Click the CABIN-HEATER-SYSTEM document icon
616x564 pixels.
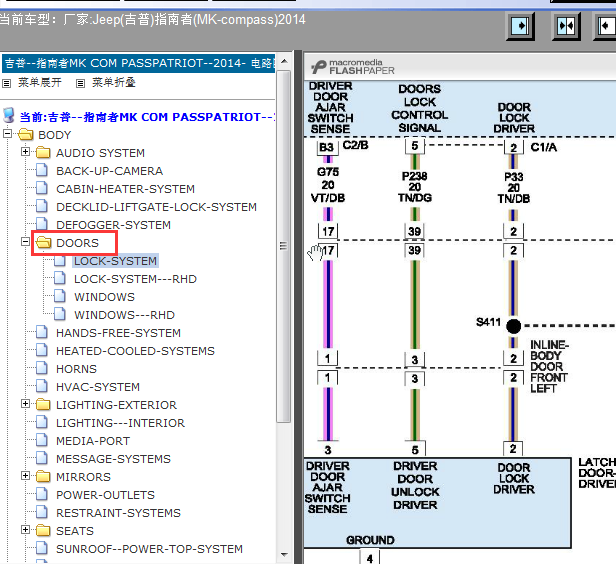click(42, 189)
